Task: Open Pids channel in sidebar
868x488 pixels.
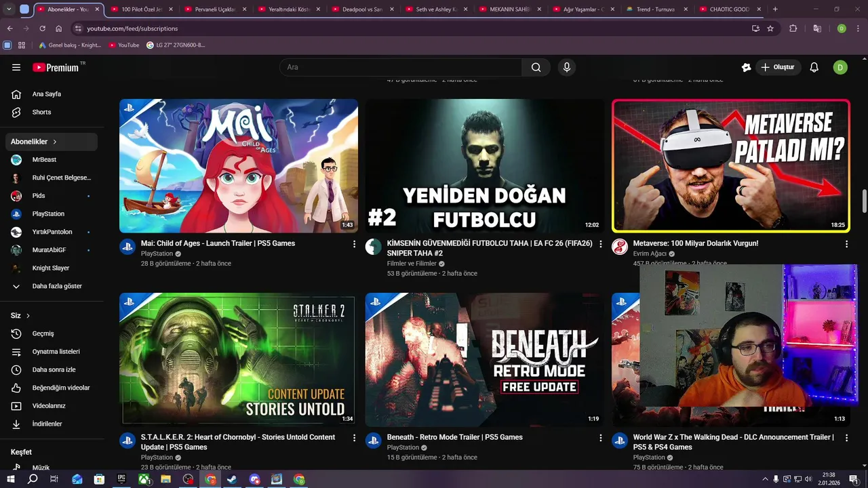Action: (x=53, y=196)
